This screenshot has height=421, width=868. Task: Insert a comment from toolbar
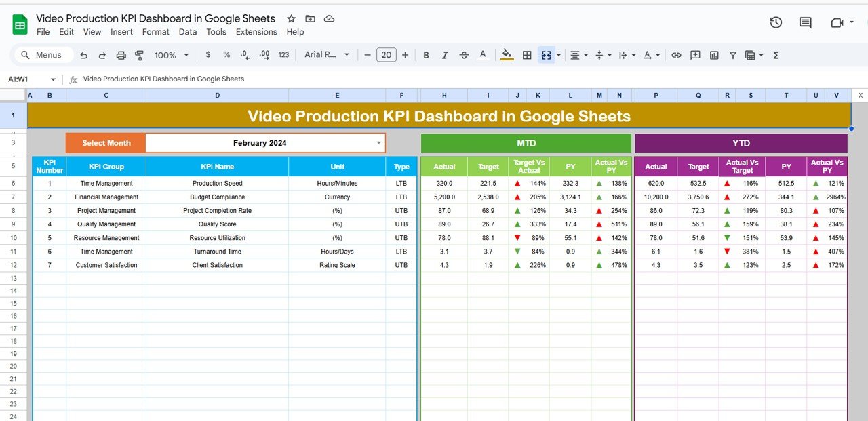[x=695, y=55]
